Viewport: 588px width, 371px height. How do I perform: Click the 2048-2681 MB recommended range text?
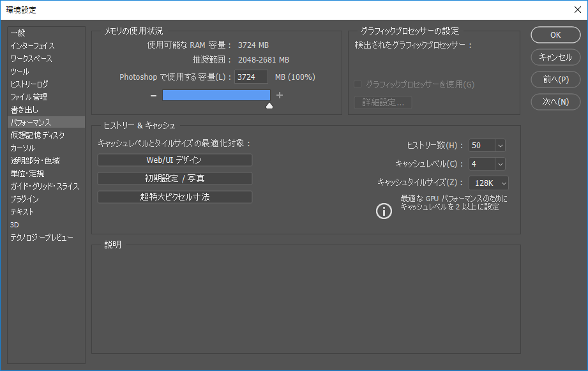coord(264,59)
